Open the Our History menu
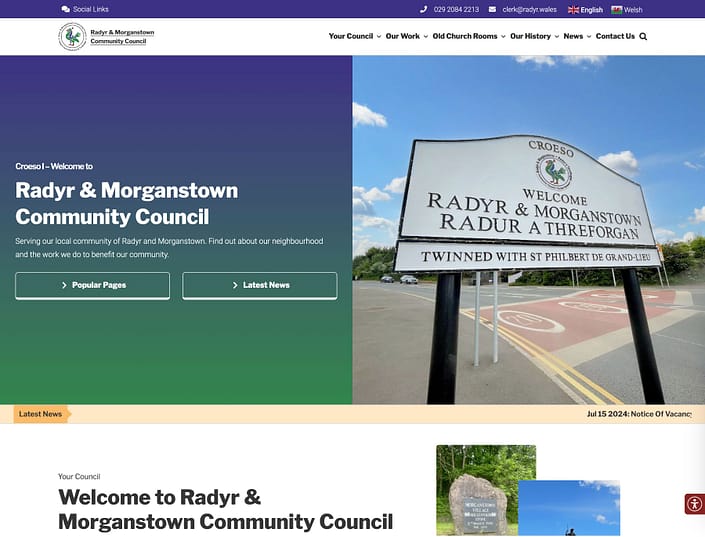 pyautogui.click(x=533, y=36)
